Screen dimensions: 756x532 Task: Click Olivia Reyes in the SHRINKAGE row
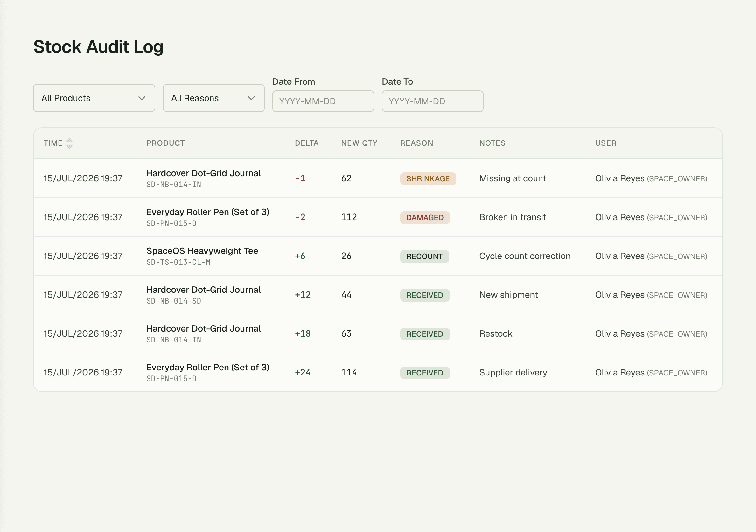click(x=620, y=178)
